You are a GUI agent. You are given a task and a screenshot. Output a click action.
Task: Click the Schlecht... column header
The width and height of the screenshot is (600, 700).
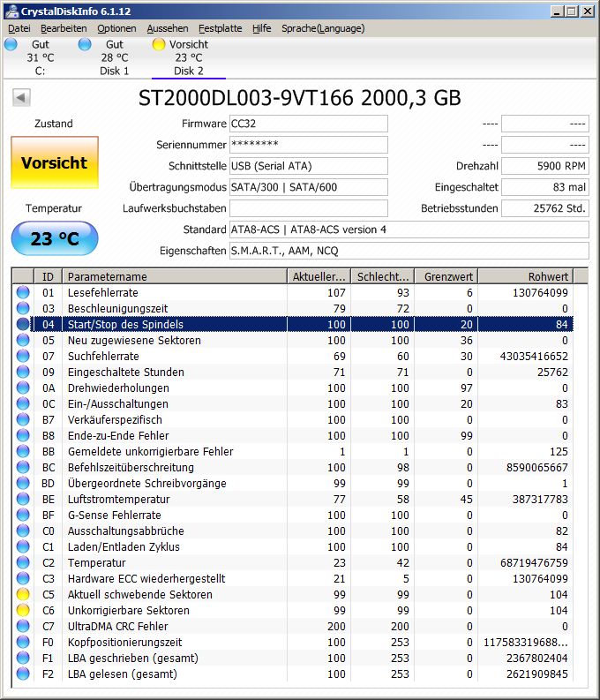pyautogui.click(x=383, y=276)
